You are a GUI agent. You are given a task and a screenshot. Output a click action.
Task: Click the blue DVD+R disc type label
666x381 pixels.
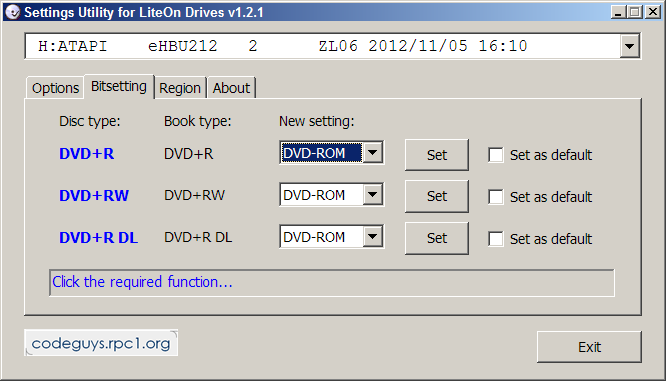[x=87, y=154]
